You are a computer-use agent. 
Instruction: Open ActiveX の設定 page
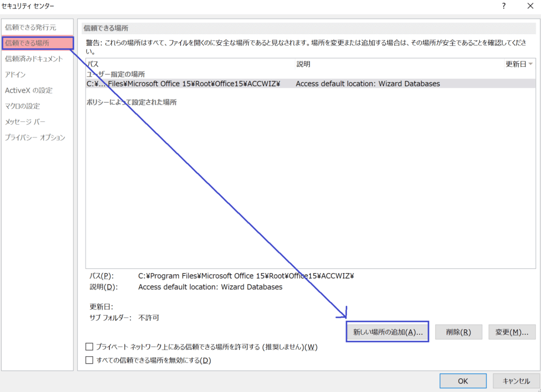[28, 90]
